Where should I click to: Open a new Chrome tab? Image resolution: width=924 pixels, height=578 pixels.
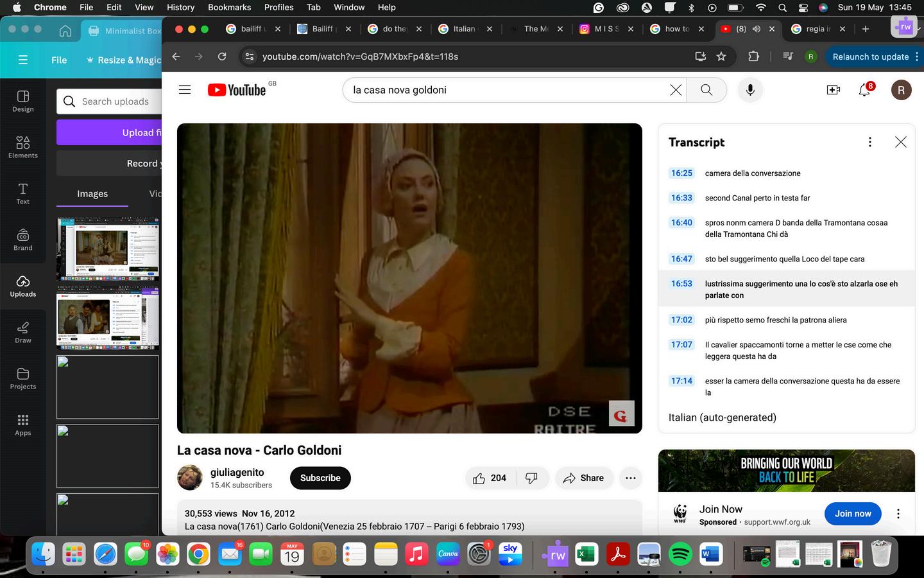(866, 29)
